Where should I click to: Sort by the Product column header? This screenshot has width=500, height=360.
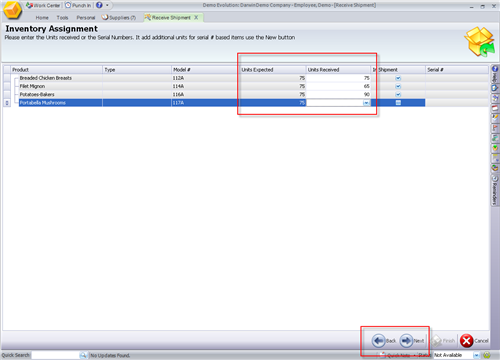click(57, 70)
